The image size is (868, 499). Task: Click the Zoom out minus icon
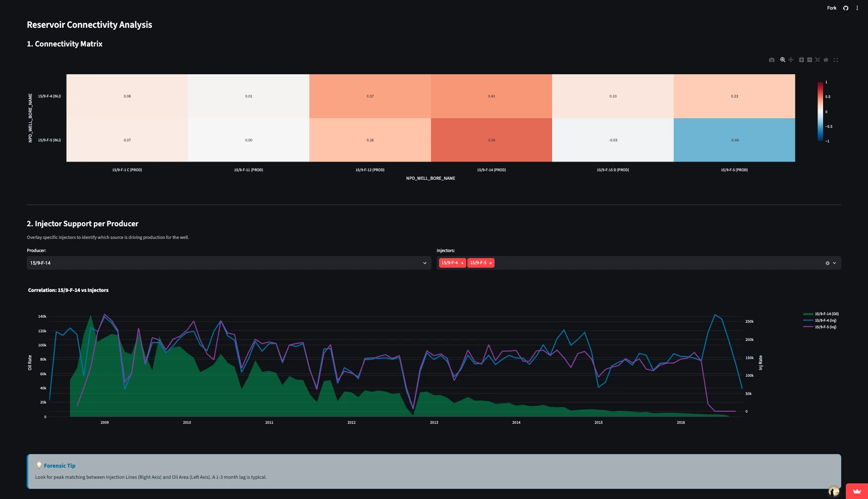pos(809,60)
